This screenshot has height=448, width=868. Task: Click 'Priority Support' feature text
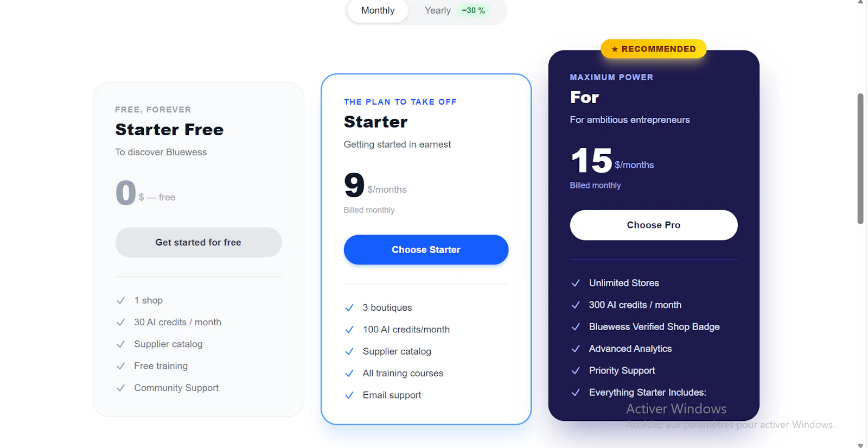coord(622,370)
